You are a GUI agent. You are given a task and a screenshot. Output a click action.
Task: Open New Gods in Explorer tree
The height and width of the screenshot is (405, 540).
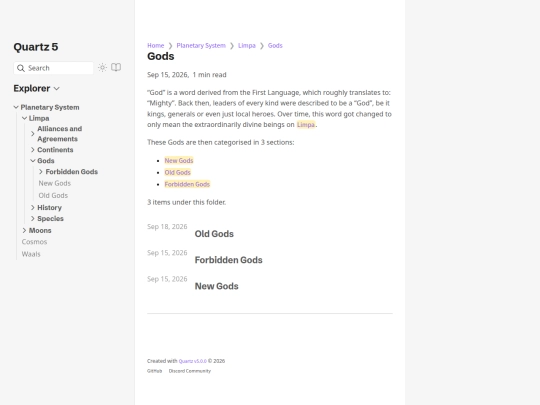(55, 183)
